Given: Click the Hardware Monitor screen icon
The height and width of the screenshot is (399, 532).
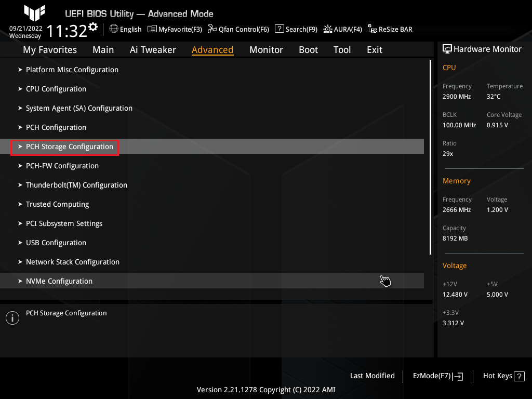Looking at the screenshot, I should pyautogui.click(x=447, y=49).
